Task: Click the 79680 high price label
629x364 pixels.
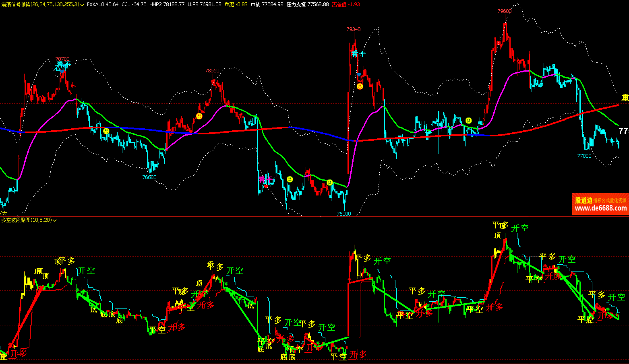Action: (504, 11)
